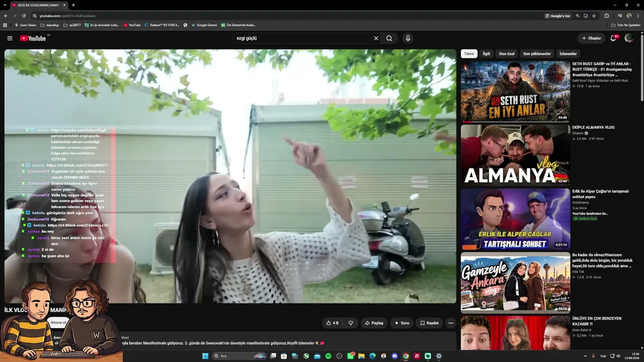Start voice search with the microphone
Viewport: 644px width, 362px height.
[408, 38]
